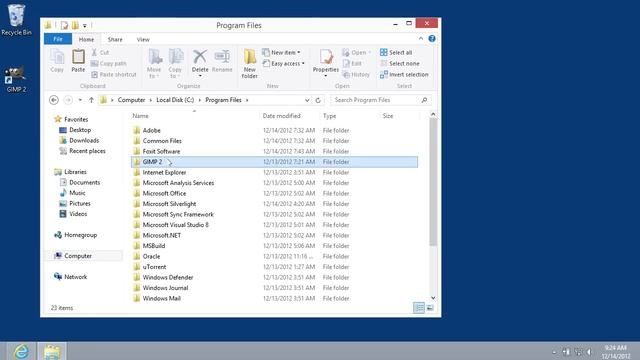Select Documents under Libraries

80,182
